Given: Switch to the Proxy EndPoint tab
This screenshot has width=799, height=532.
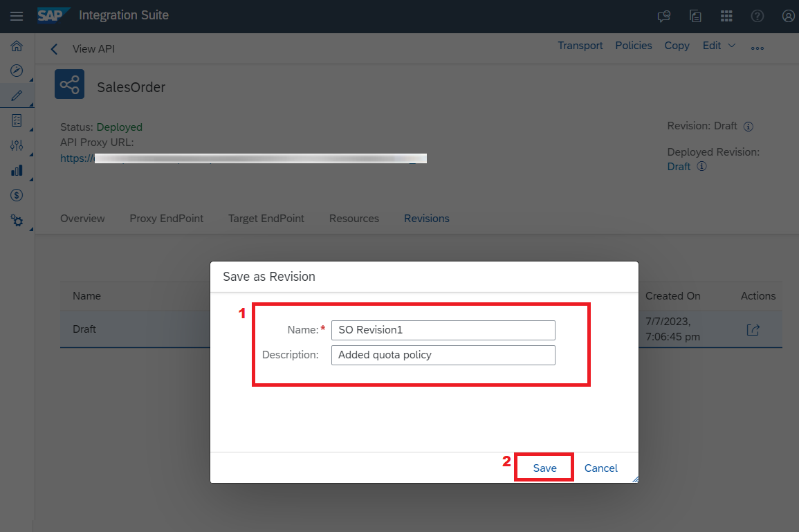Looking at the screenshot, I should click(166, 218).
